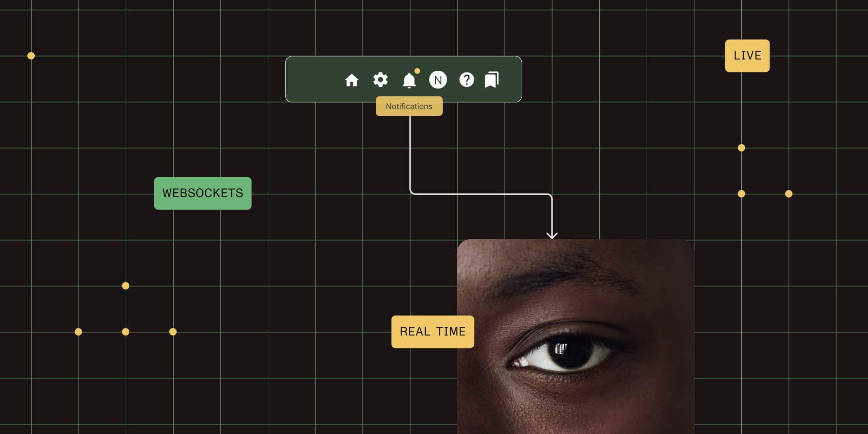This screenshot has width=868, height=434.
Task: Open the Settings gear icon
Action: (381, 79)
